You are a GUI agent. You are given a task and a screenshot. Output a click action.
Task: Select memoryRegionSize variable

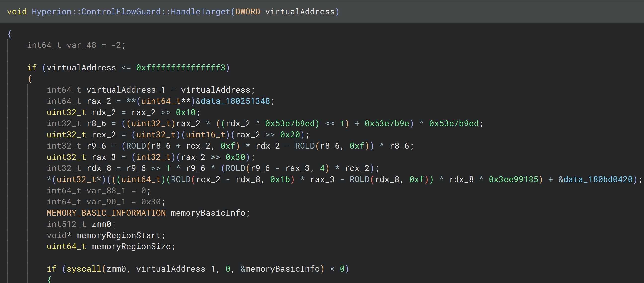(x=131, y=246)
